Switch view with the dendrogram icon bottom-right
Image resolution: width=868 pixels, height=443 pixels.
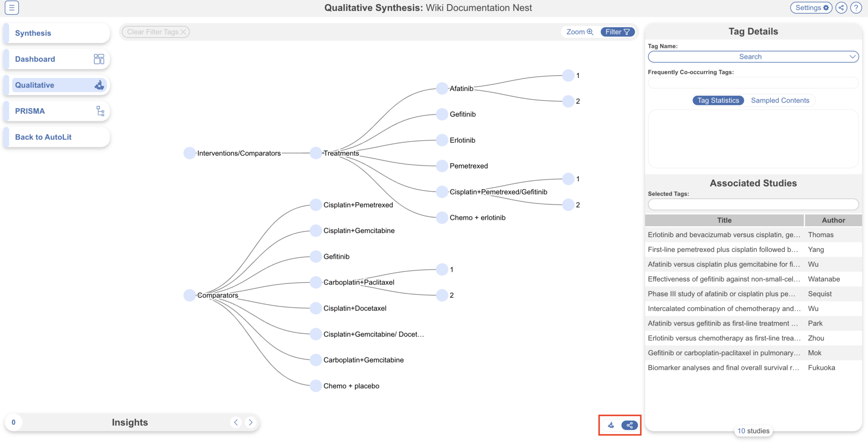pyautogui.click(x=610, y=425)
